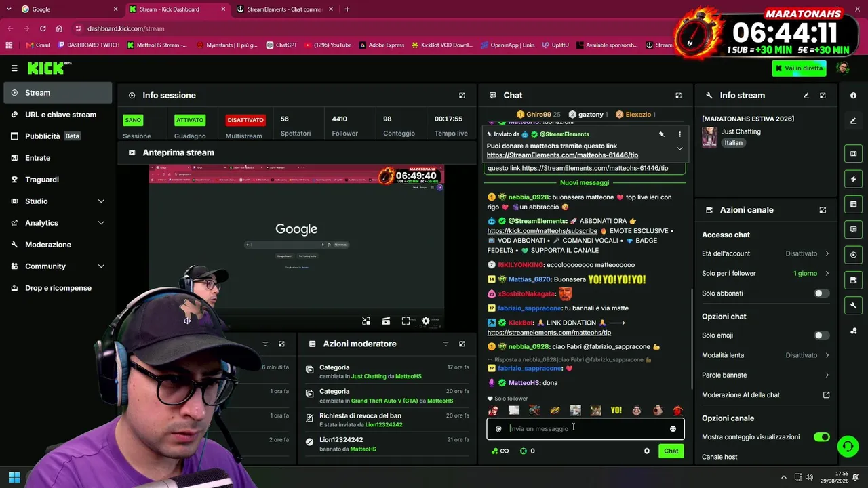This screenshot has height=488, width=868.
Task: Open Drop e ricompense page
Action: [x=58, y=288]
